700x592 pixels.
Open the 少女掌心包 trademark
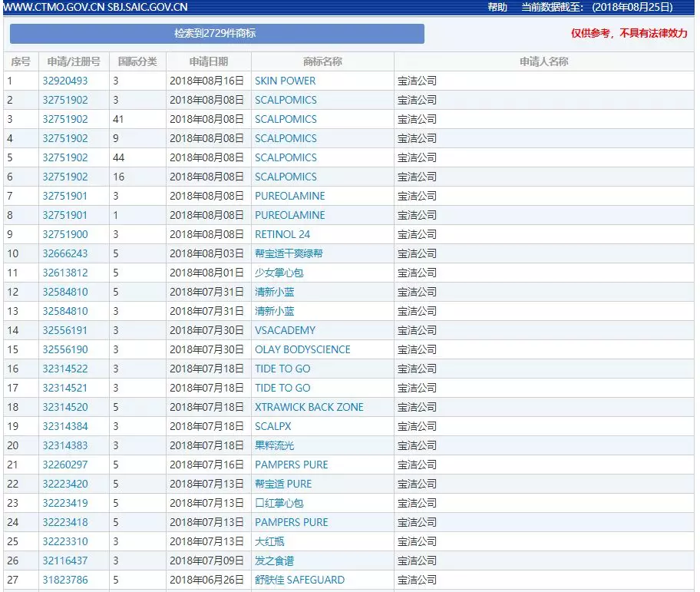click(279, 273)
